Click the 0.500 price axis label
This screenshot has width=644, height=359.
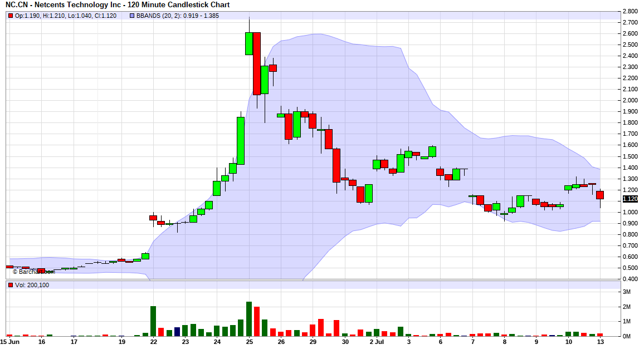pos(630,268)
